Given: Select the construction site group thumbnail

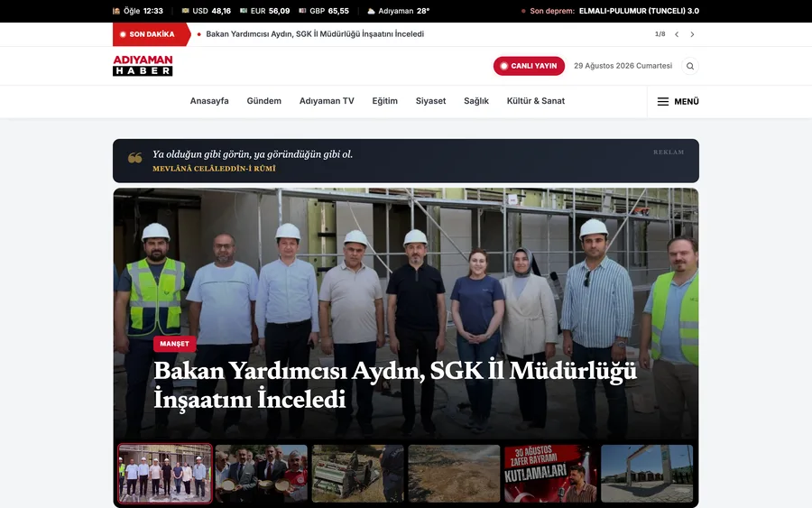Looking at the screenshot, I should [x=165, y=474].
